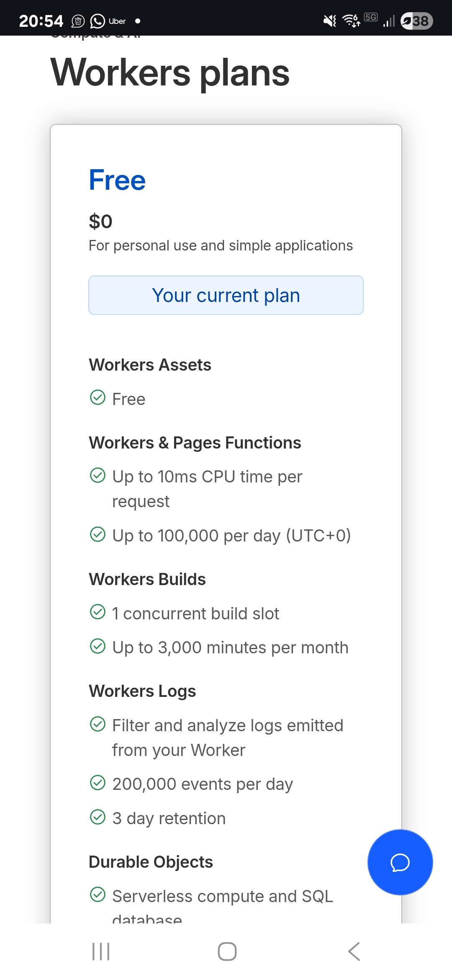
Task: Click checkmark next to 10ms CPU time feature
Action: (98, 476)
